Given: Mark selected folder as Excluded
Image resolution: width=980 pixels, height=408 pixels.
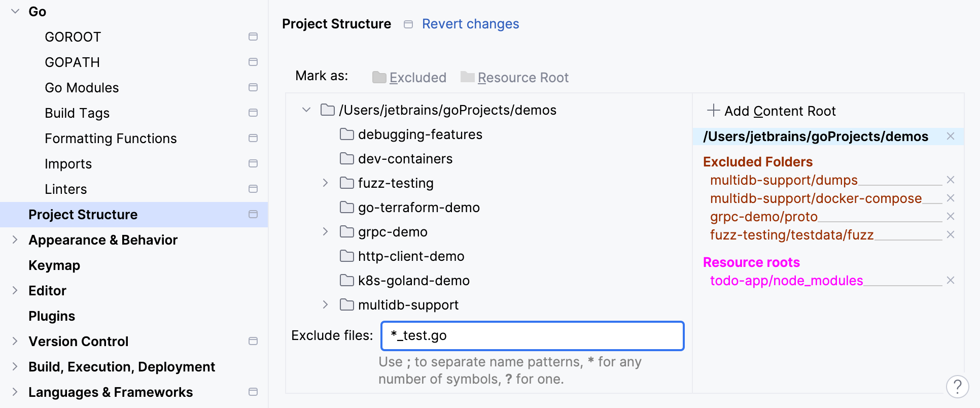Looking at the screenshot, I should pyautogui.click(x=409, y=78).
